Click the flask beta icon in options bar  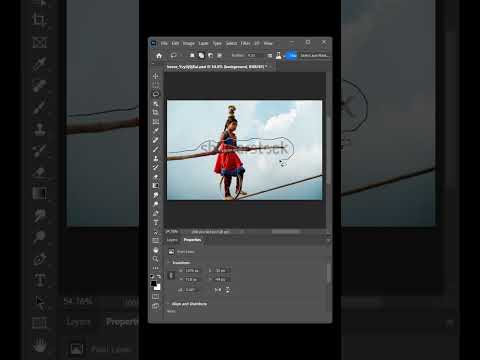[278, 56]
